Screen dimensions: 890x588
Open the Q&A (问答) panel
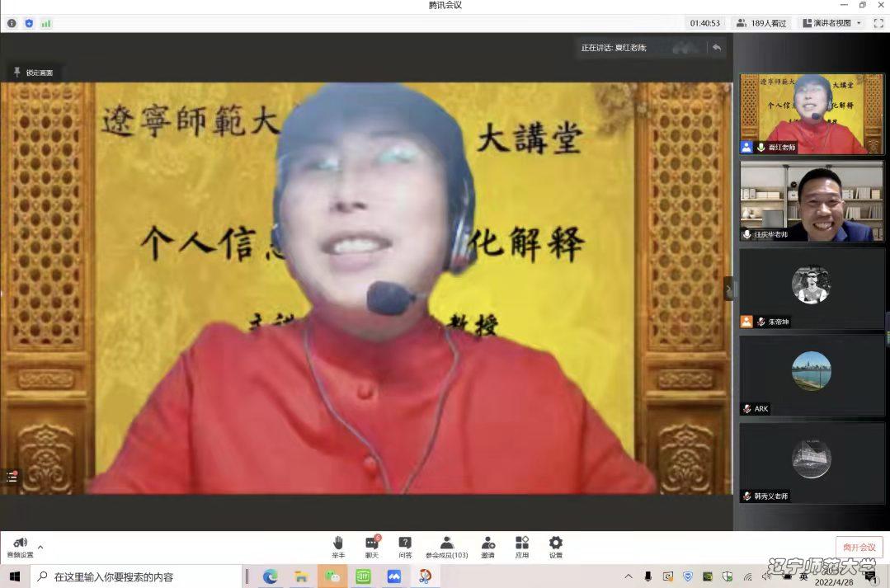405,545
